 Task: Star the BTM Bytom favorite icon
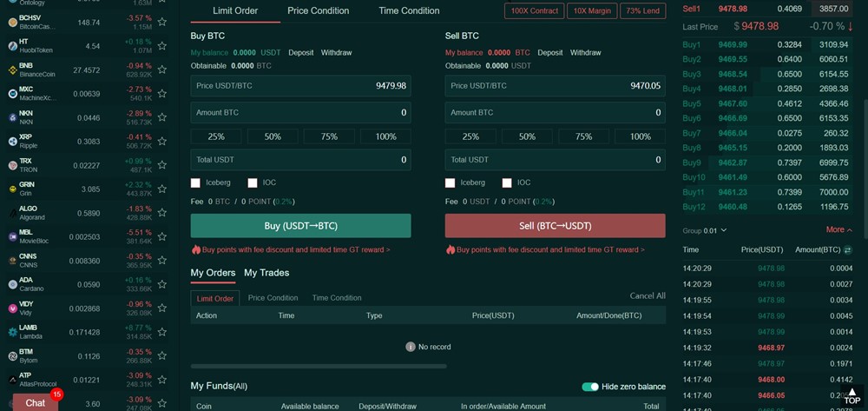pyautogui.click(x=161, y=355)
